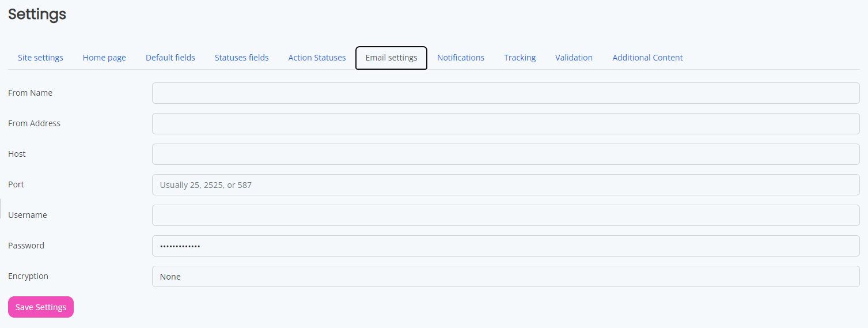Select the Action Statuses tab

pyautogui.click(x=317, y=58)
